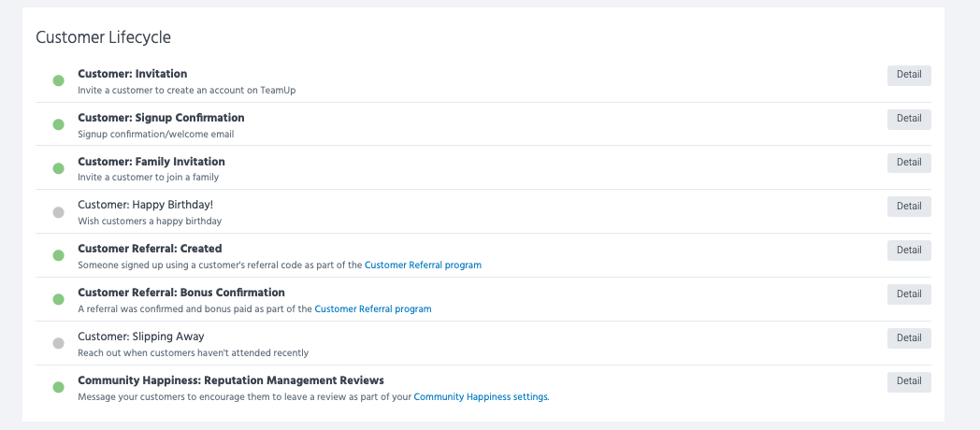Show Detail for Referral: Bonus Confirmation
Screen dimensions: 980x430
[x=908, y=294]
